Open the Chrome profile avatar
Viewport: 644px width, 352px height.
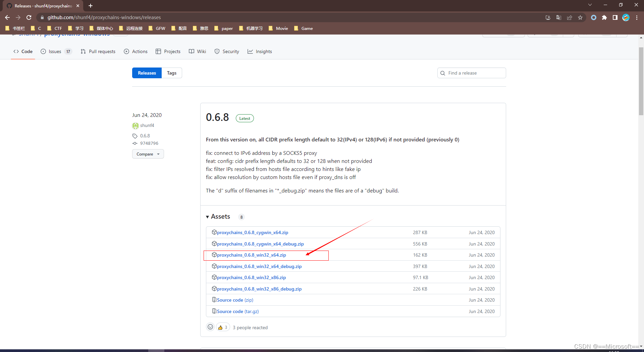coord(626,17)
